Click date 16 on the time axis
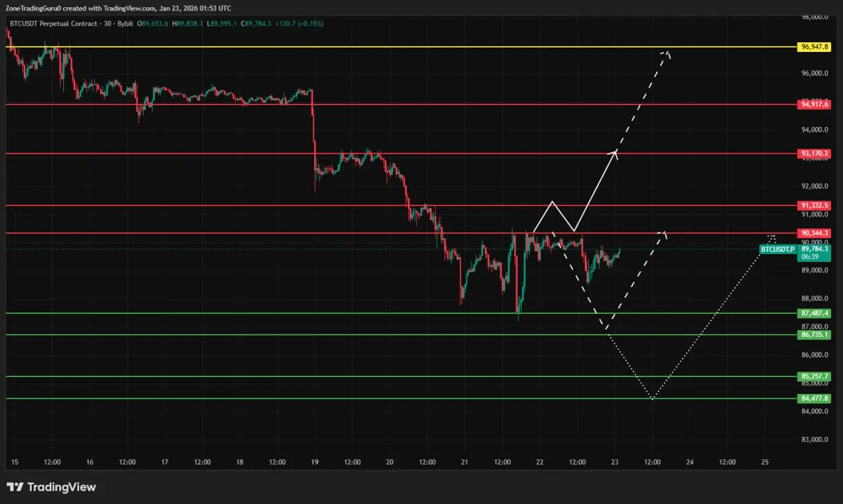 [x=90, y=463]
